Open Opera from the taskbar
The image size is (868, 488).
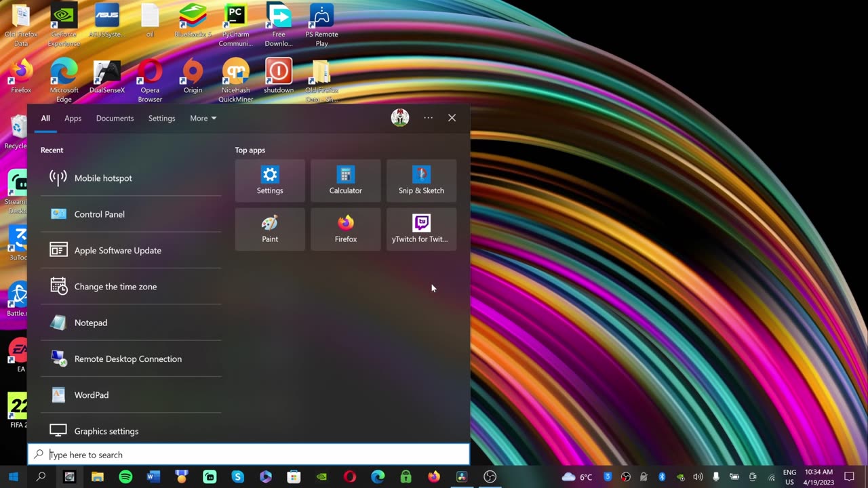point(350,477)
